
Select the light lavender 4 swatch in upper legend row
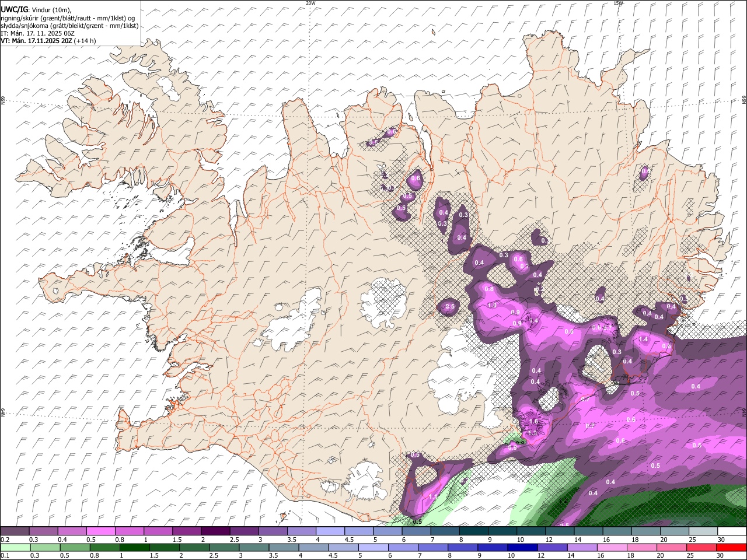pos(330,531)
